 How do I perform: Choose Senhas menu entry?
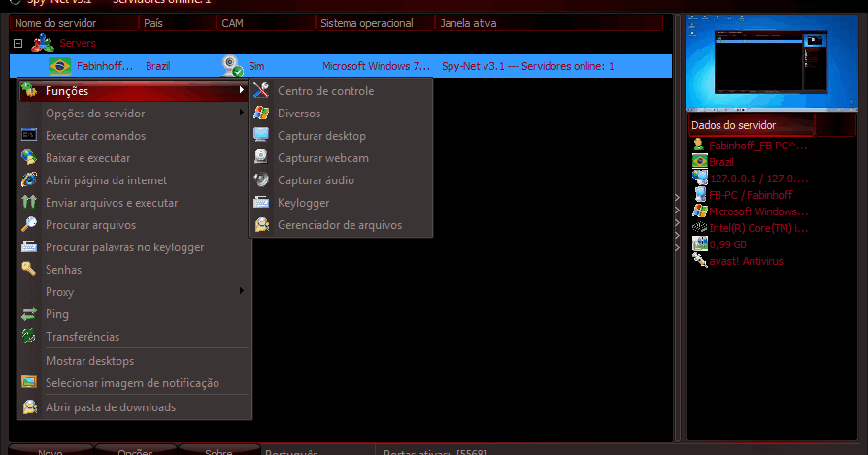(x=135, y=270)
